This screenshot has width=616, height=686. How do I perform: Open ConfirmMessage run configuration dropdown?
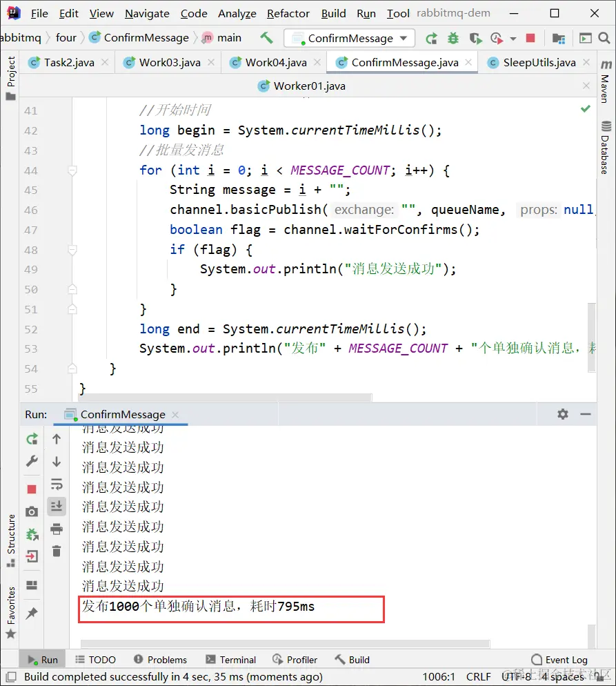point(349,39)
